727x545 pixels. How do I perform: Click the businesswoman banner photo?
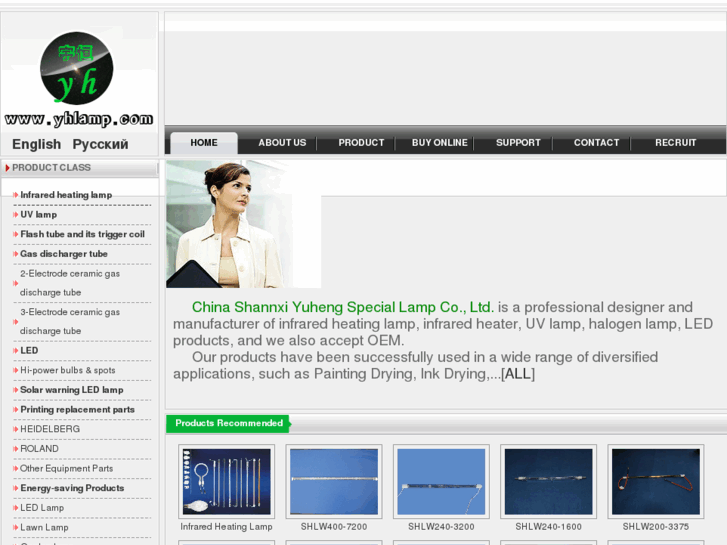(243, 224)
